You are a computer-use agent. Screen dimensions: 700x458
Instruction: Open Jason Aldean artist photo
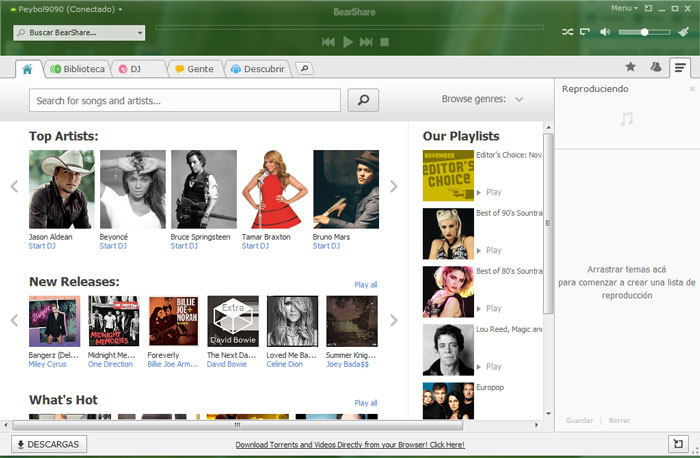pos(62,189)
